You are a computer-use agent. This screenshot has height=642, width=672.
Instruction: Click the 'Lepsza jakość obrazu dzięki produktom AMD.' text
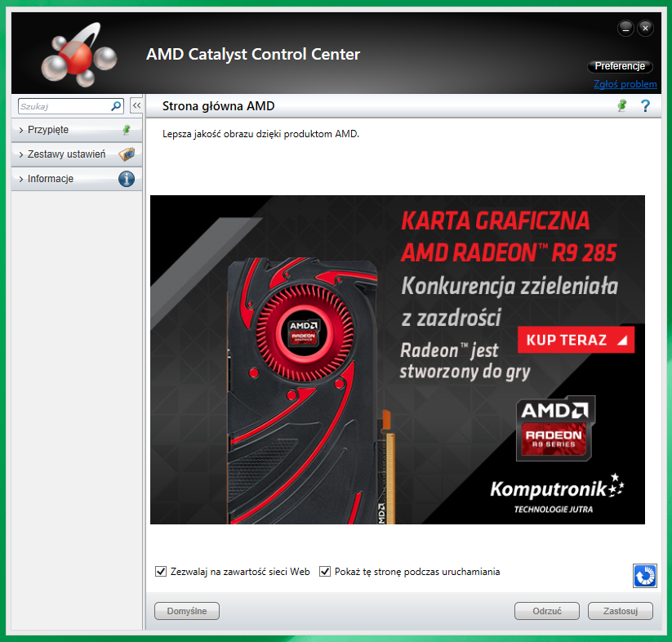pos(260,134)
